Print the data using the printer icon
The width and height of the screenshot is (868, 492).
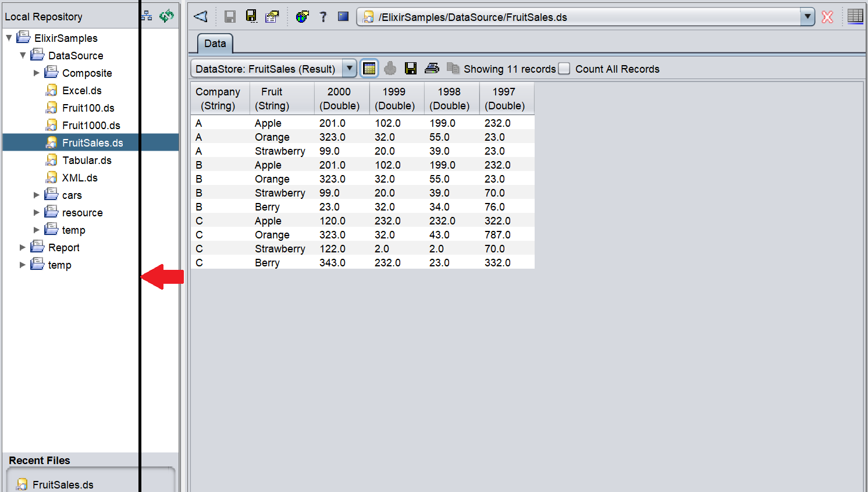click(432, 69)
